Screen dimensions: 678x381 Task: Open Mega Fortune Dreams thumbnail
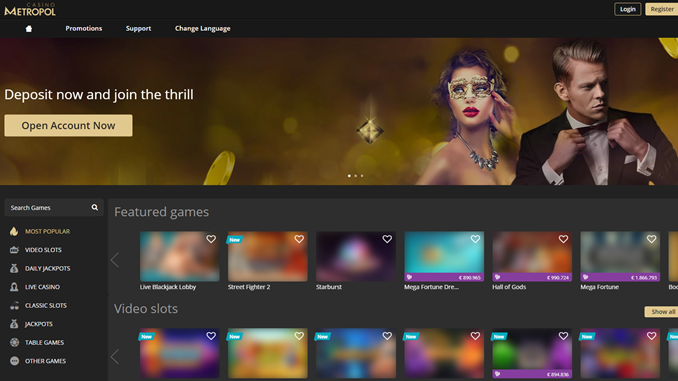(x=444, y=256)
